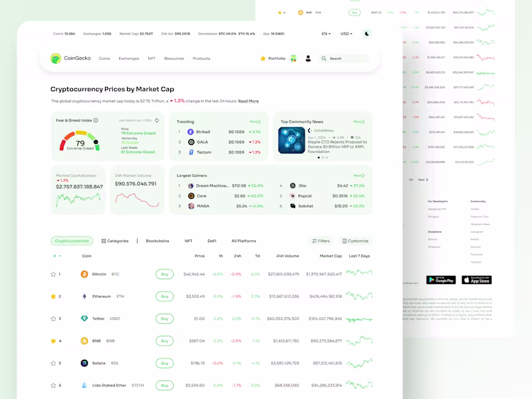Click the Read More link
Image resolution: width=532 pixels, height=399 pixels.
pyautogui.click(x=249, y=100)
